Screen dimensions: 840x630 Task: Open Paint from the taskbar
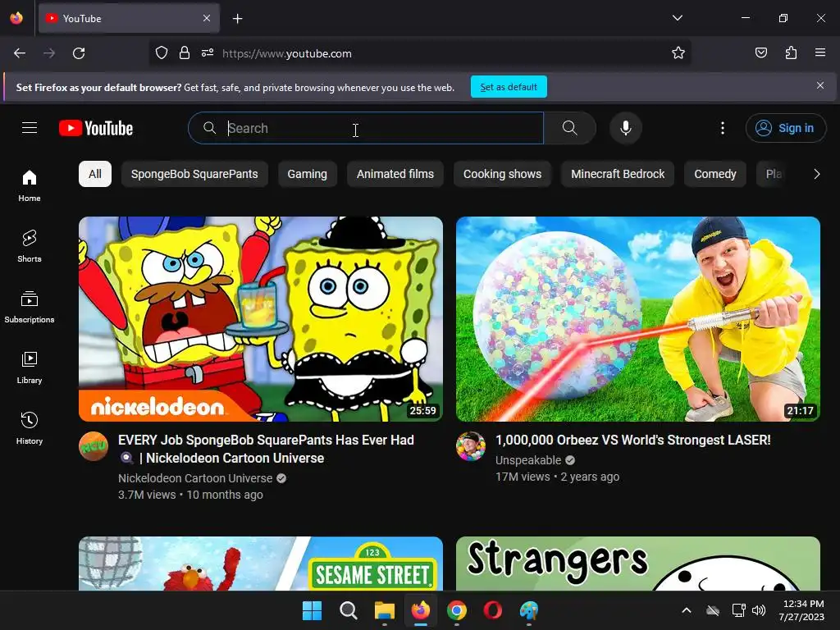(x=529, y=610)
